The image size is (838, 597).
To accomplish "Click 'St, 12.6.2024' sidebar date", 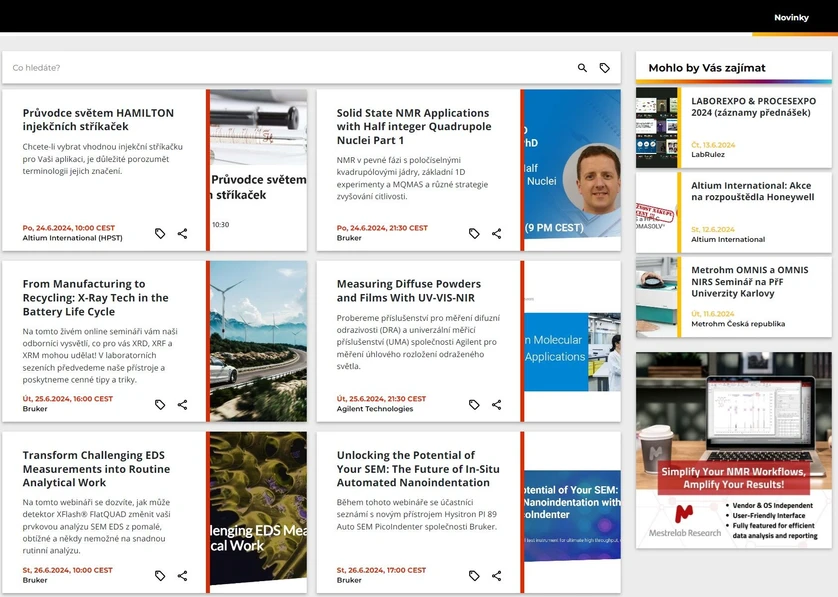I will 712,229.
